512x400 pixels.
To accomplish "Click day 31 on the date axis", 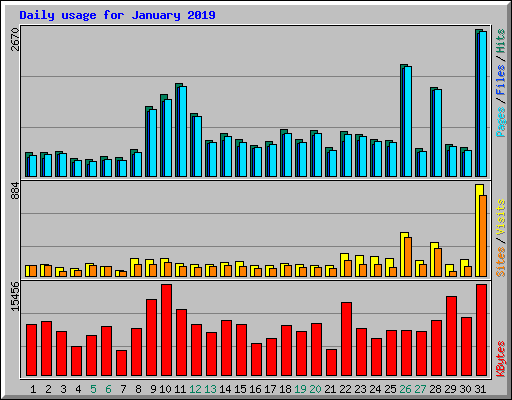I will (480, 389).
